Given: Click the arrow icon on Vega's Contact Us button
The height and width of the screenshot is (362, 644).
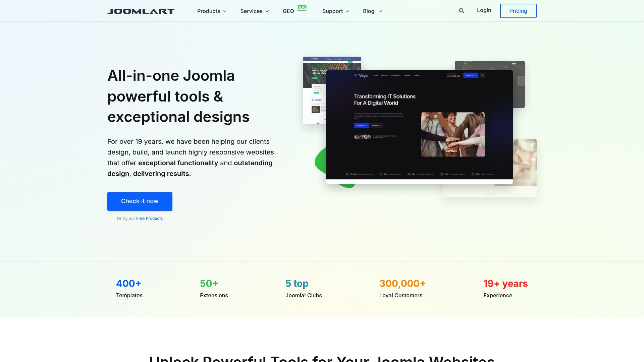Looking at the screenshot, I should (x=475, y=75).
